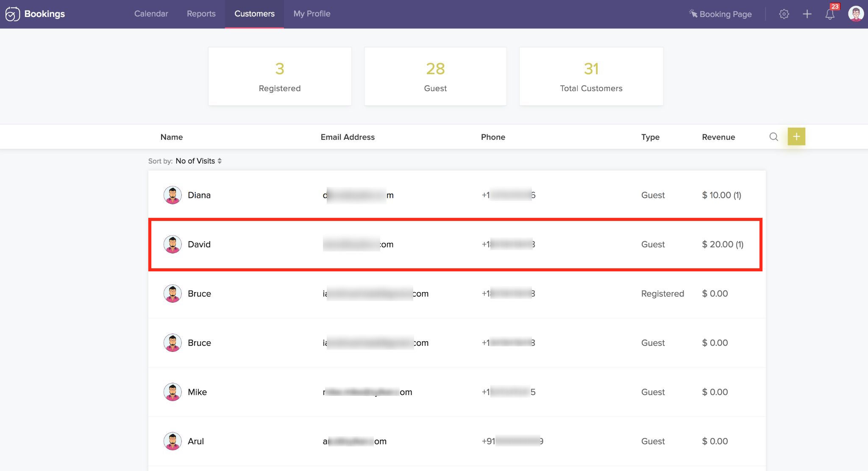Click the Bookings logo icon

pos(12,14)
